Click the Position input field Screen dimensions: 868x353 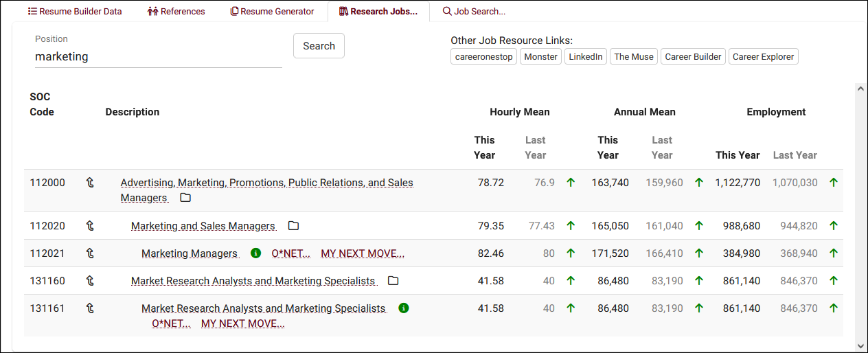point(158,57)
